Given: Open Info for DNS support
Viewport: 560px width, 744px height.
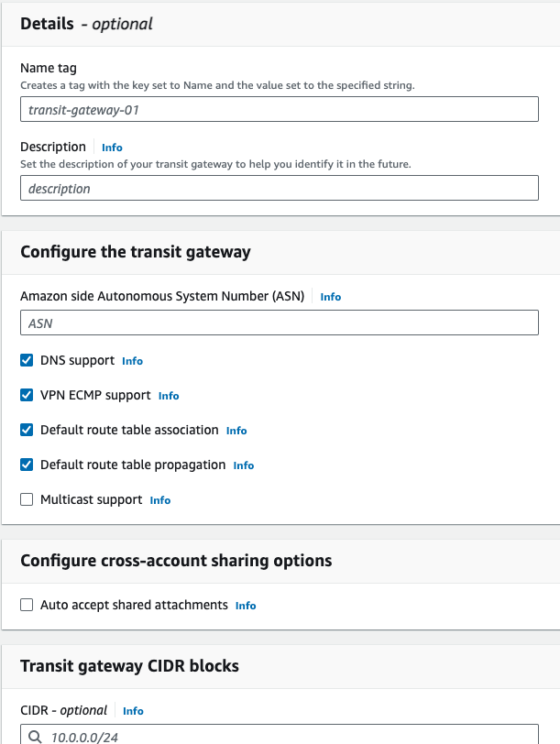Looking at the screenshot, I should click(x=132, y=361).
